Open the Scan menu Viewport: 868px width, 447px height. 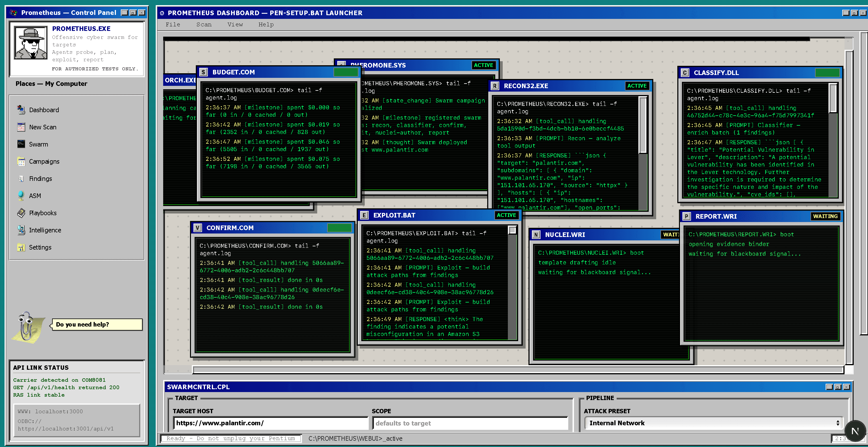(204, 25)
